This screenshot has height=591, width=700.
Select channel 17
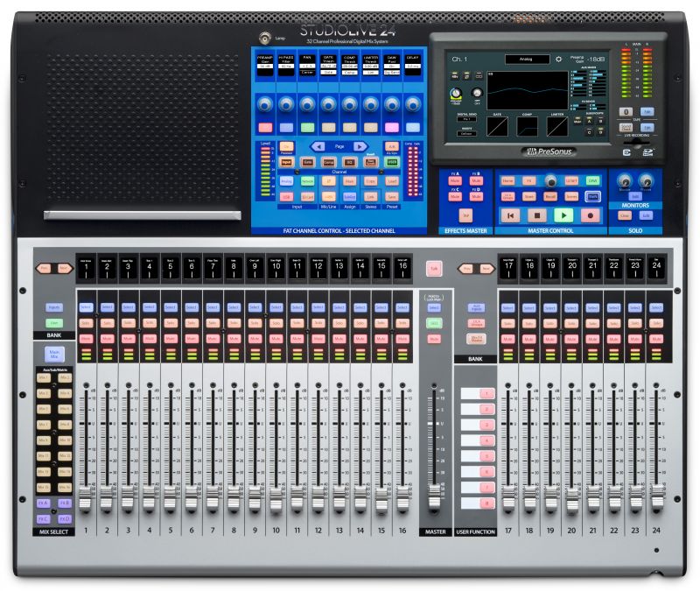(x=508, y=307)
